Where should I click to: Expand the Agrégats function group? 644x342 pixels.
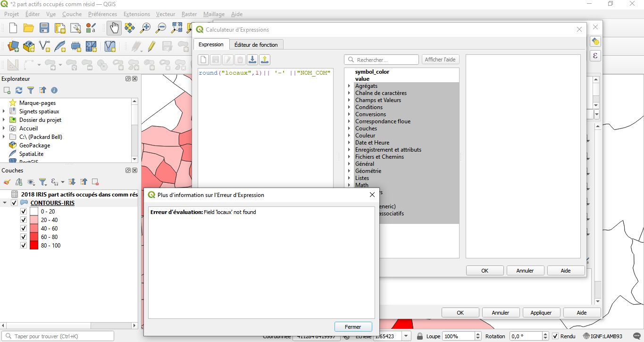(349, 86)
